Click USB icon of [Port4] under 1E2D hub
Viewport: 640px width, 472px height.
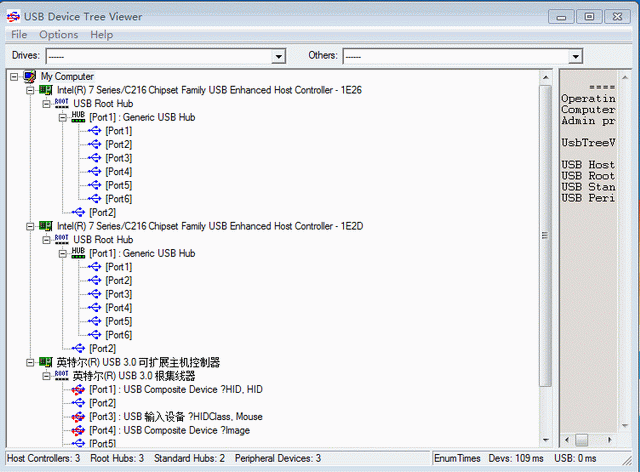pyautogui.click(x=94, y=307)
